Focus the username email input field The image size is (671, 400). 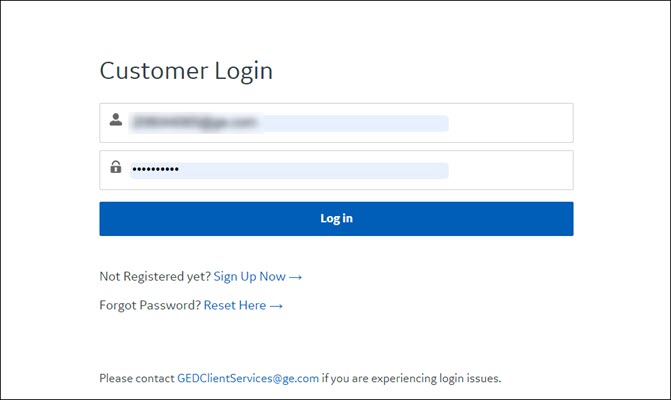point(336,123)
